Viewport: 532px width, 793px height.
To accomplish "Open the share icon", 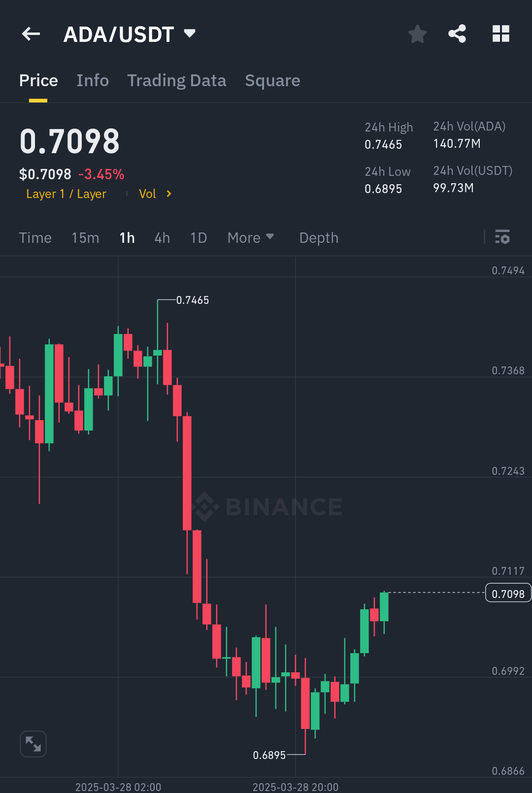I will [x=457, y=33].
